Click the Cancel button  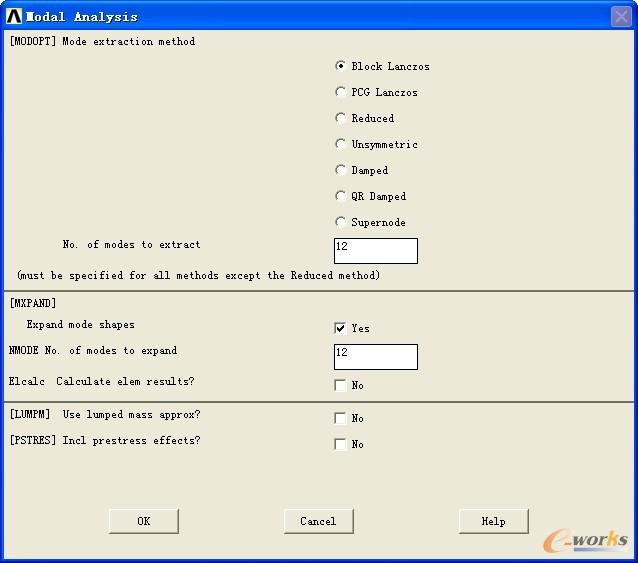pyautogui.click(x=318, y=521)
